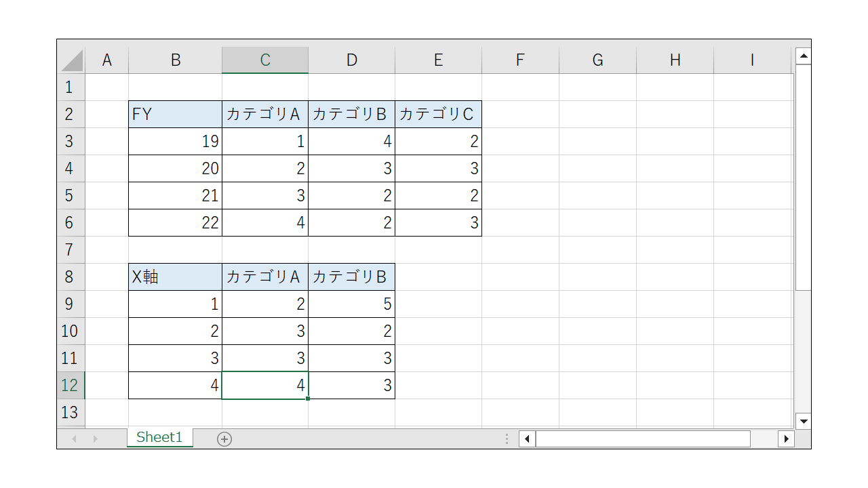Click the select-all triangle above row headers
Viewport: 868px width, 488px height.
(71, 60)
